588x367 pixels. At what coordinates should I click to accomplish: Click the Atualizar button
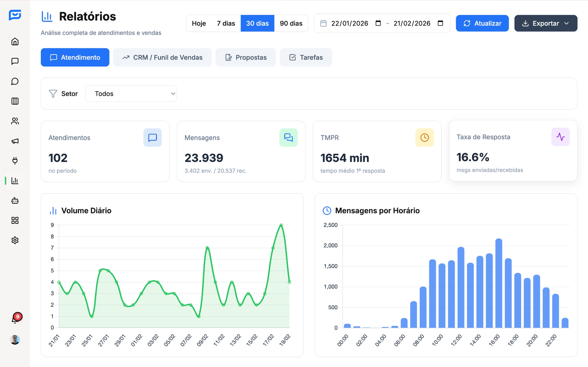click(482, 24)
